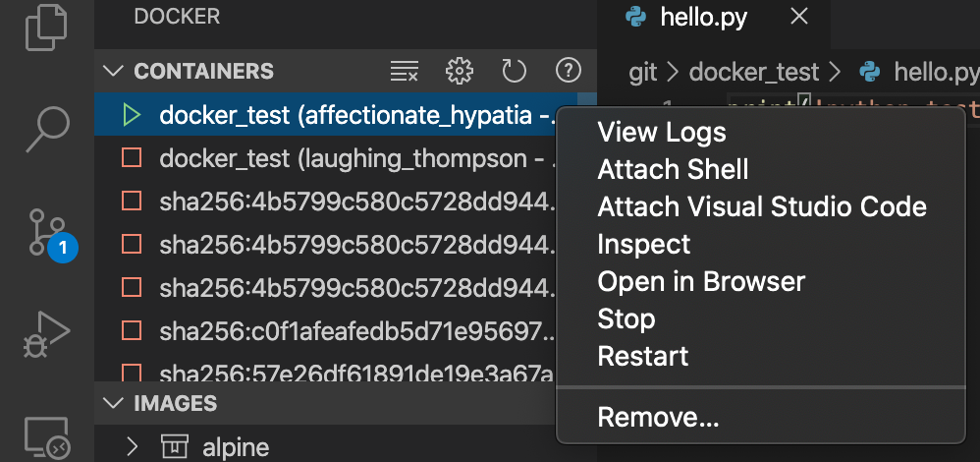Select Inspect in context menu
Viewport: 980px width, 462px height.
[x=644, y=245]
